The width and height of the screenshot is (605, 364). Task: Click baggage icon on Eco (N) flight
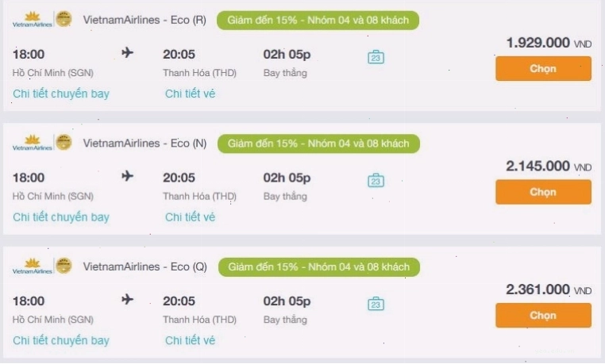(376, 180)
